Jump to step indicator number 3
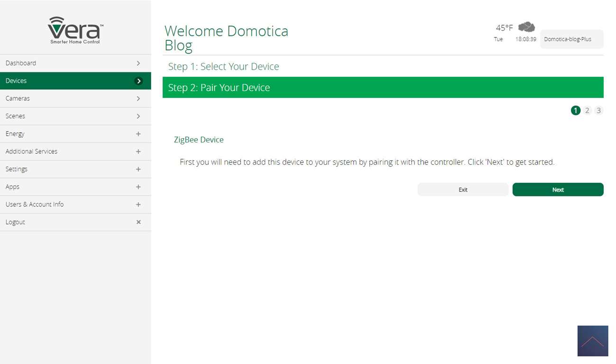This screenshot has height=364, width=616. click(x=598, y=110)
